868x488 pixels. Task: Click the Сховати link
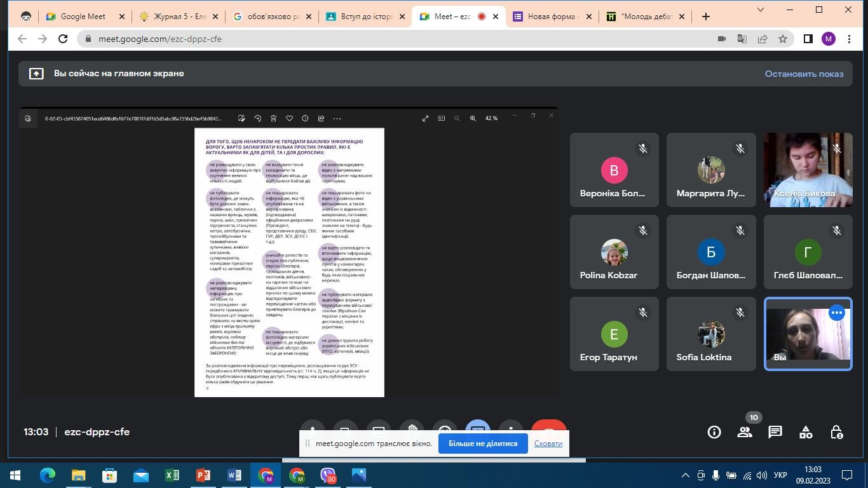point(548,444)
